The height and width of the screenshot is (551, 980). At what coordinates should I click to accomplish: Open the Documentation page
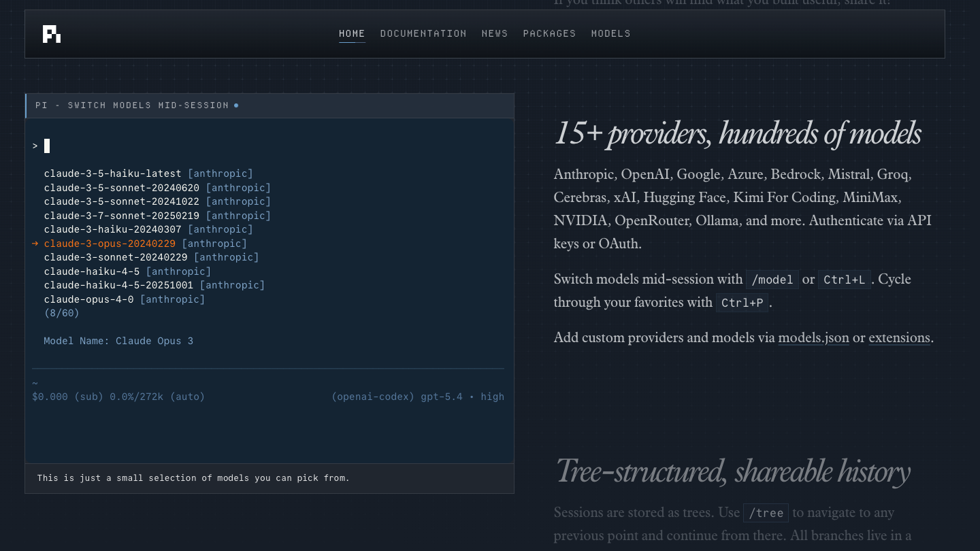tap(423, 33)
